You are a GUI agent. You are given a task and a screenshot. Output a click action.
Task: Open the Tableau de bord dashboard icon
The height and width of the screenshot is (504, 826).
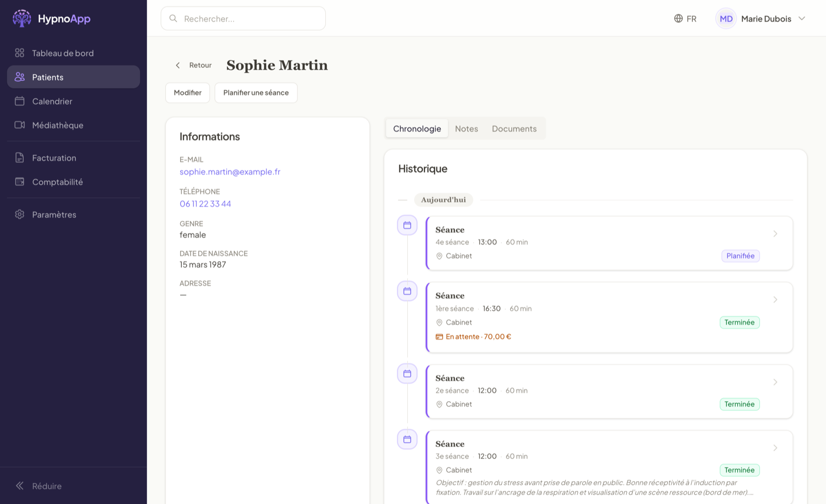[x=20, y=53]
